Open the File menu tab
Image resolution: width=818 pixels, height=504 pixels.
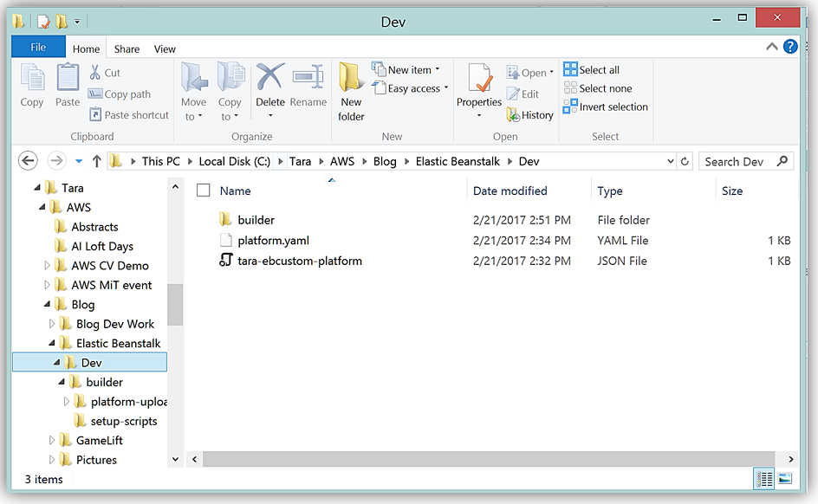tap(38, 48)
